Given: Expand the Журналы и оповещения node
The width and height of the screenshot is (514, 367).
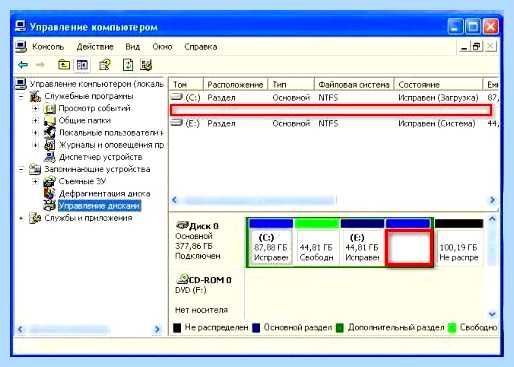Looking at the screenshot, I should [x=35, y=145].
